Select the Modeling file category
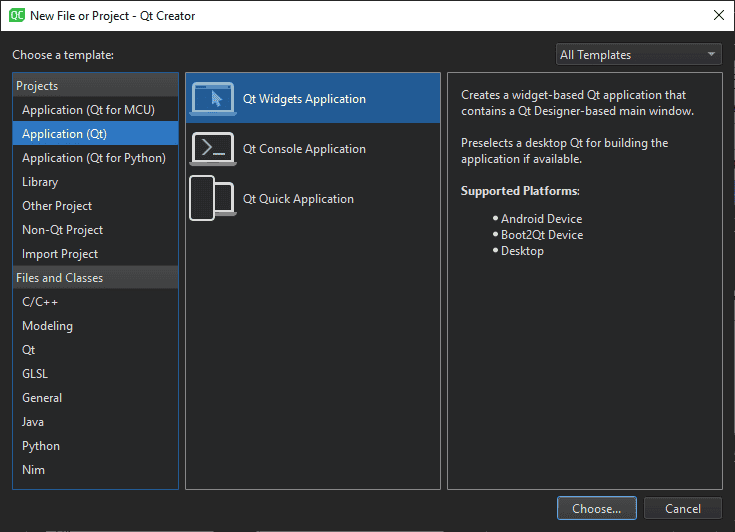 coord(96,326)
